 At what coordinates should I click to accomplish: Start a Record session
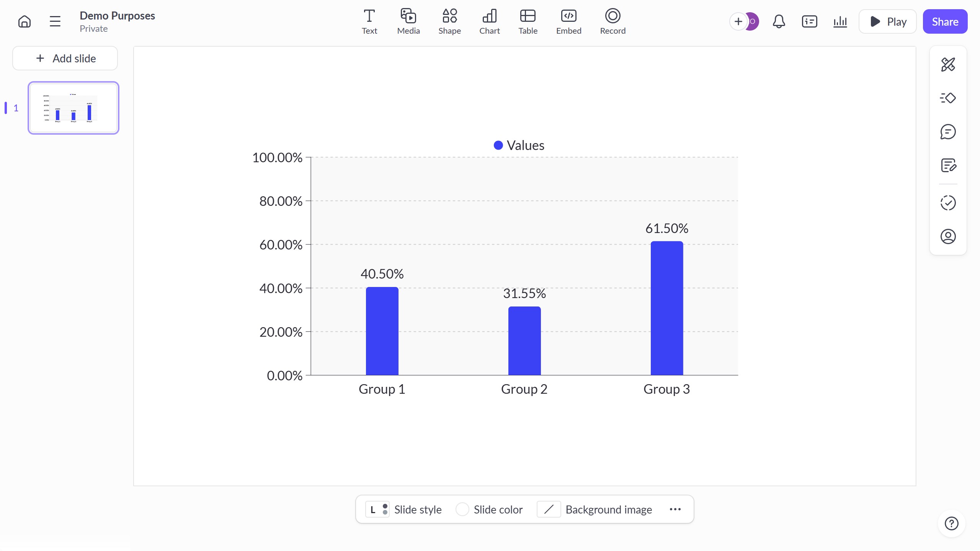[x=612, y=21]
